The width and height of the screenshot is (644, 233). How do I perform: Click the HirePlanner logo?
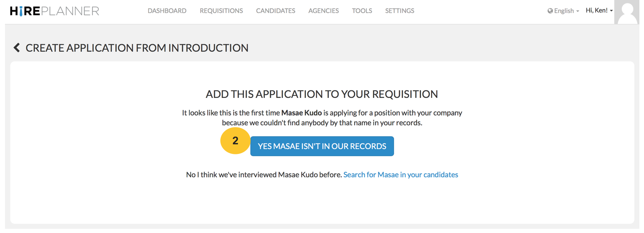click(54, 11)
